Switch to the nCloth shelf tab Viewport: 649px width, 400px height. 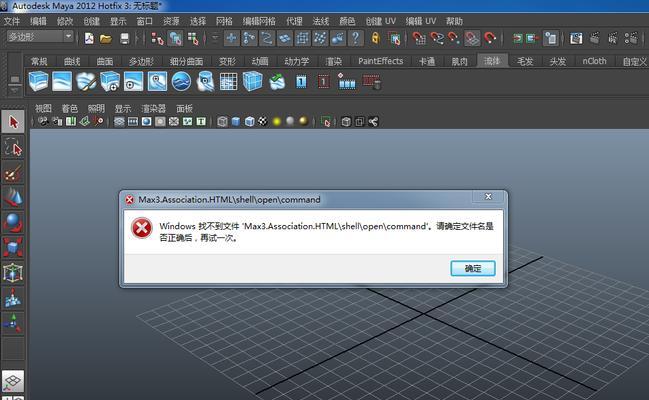pos(594,61)
